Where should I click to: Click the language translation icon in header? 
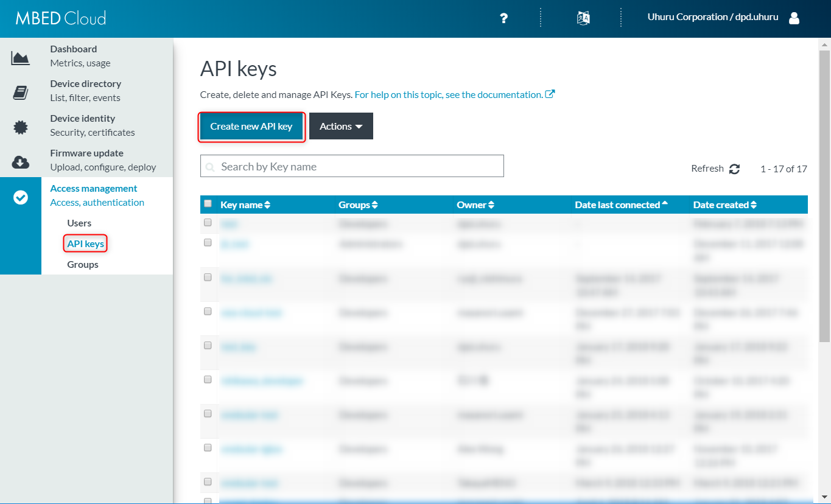[x=583, y=18]
